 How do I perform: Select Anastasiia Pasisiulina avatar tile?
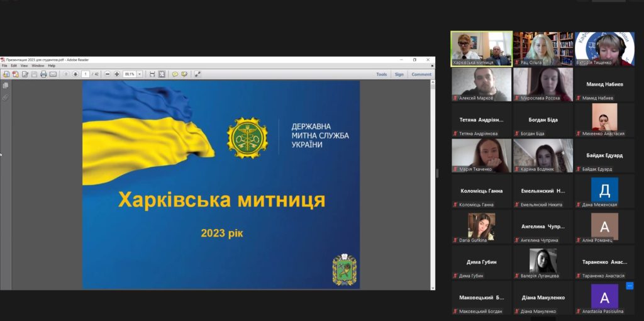pyautogui.click(x=604, y=298)
